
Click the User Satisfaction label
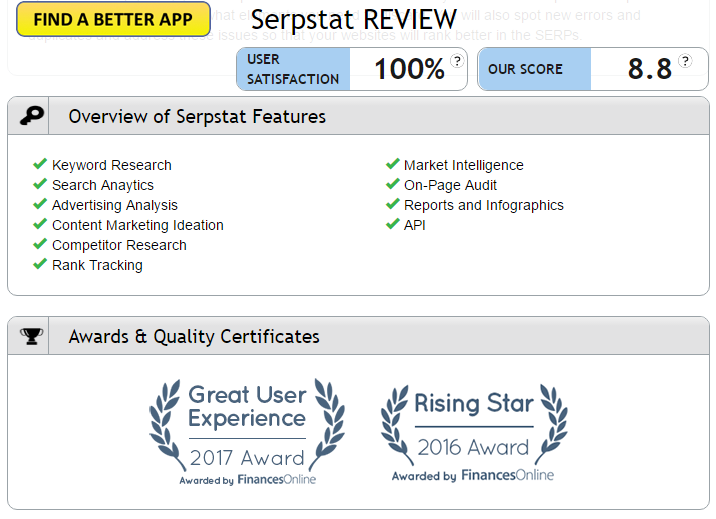point(293,69)
